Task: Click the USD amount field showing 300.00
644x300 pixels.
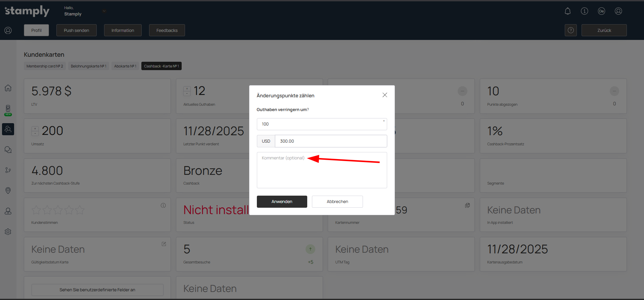Action: [330, 141]
